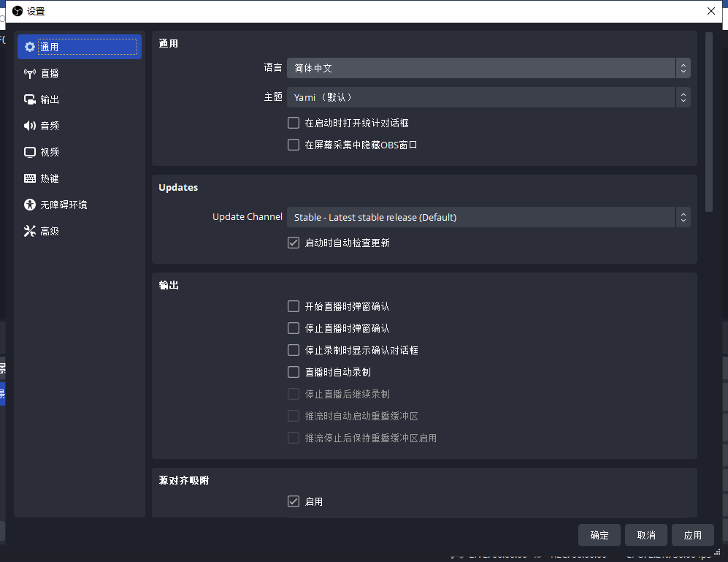
Task: Select the 热键 keyboard icon
Action: [x=29, y=178]
